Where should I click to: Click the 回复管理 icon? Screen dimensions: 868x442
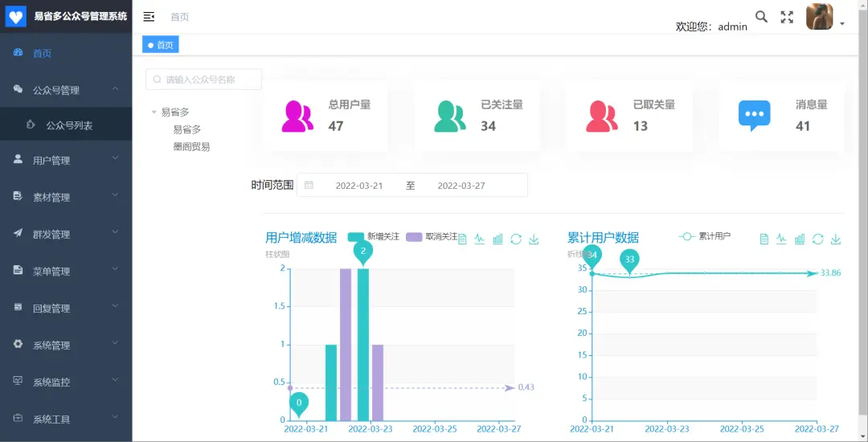[x=18, y=307]
